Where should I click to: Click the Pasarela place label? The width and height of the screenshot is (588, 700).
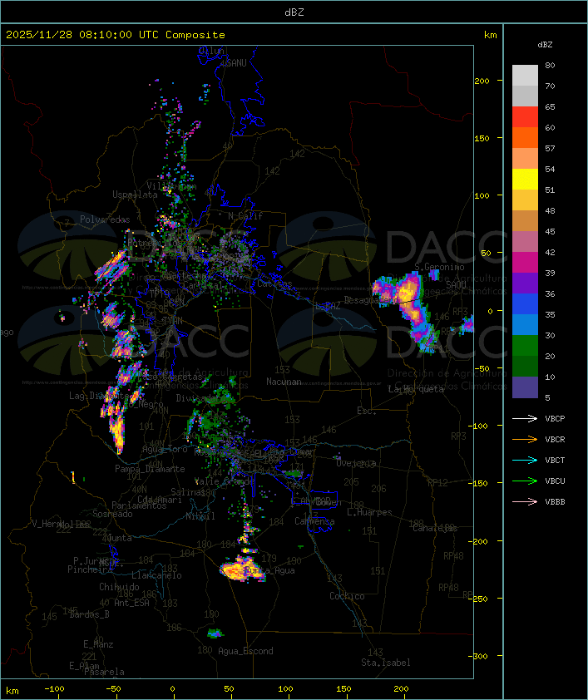click(104, 672)
